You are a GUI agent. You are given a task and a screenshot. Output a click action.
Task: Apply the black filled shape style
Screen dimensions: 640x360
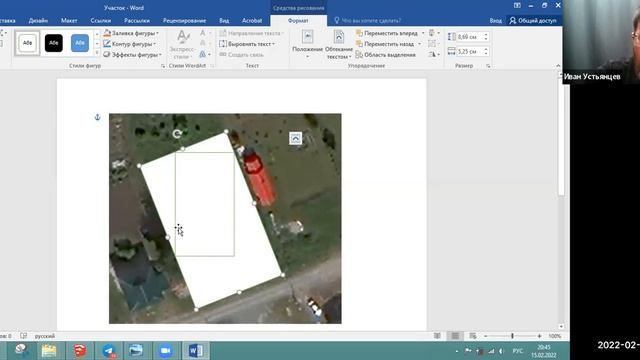point(53,43)
